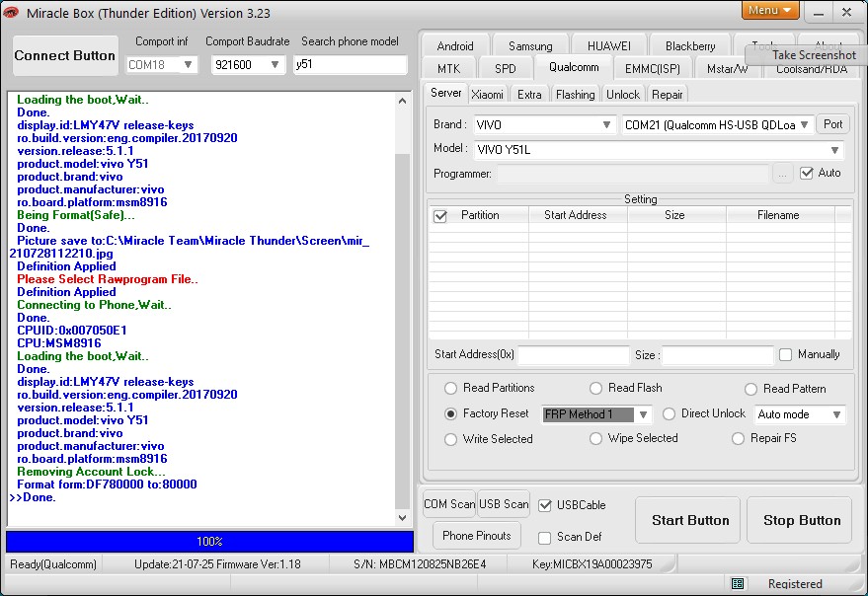The height and width of the screenshot is (596, 868).
Task: Select the Read Flash radio button
Action: (x=595, y=389)
